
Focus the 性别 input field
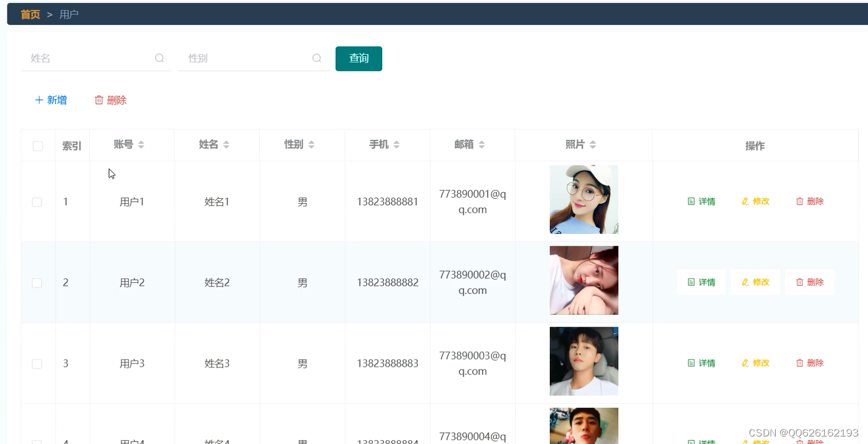[x=254, y=58]
